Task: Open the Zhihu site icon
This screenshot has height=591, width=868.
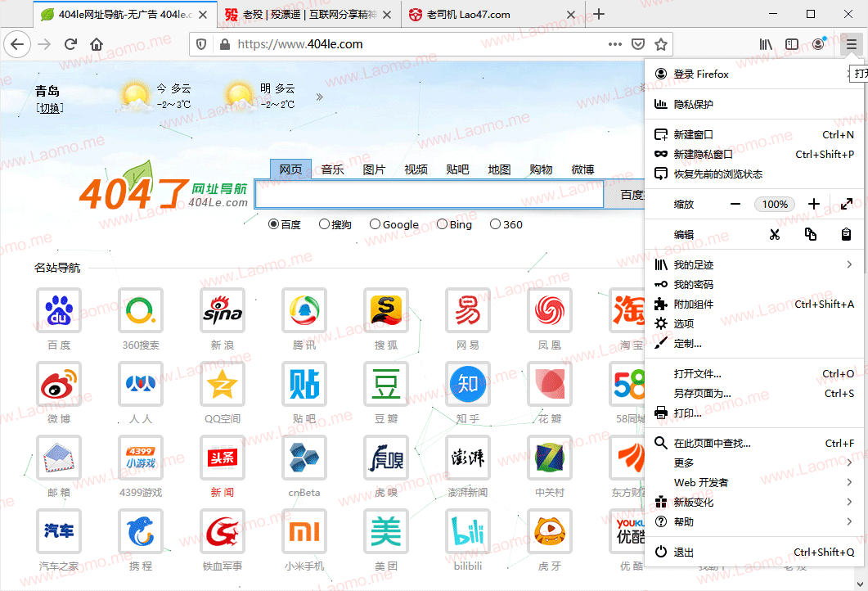Action: 468,384
